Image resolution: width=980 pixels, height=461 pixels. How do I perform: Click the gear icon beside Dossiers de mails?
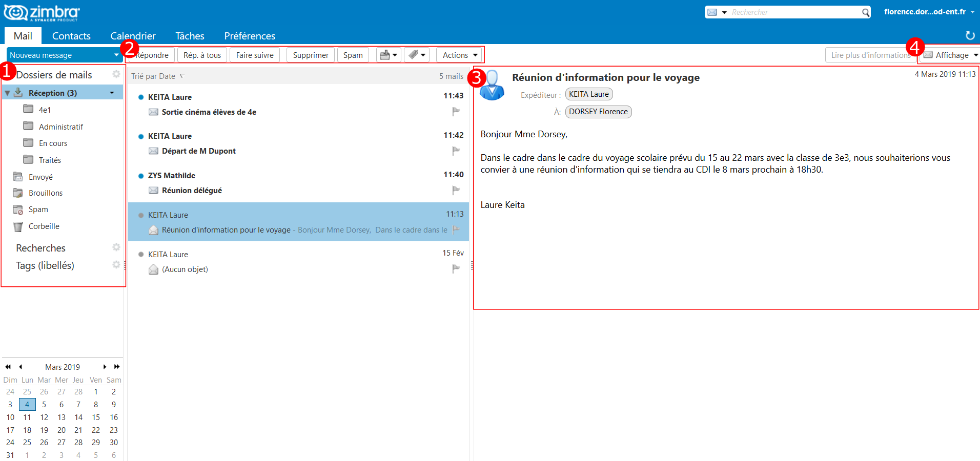pos(116,74)
